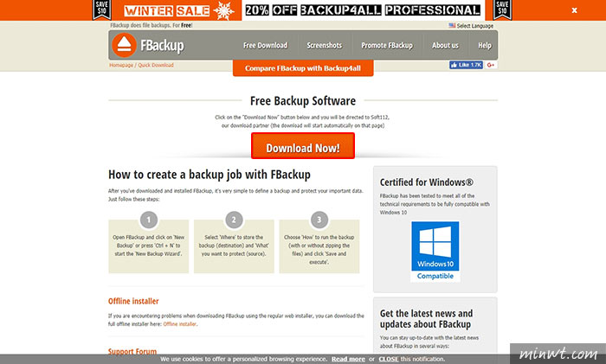
Task: Click the Certified for Windows heading
Action: pos(426,182)
